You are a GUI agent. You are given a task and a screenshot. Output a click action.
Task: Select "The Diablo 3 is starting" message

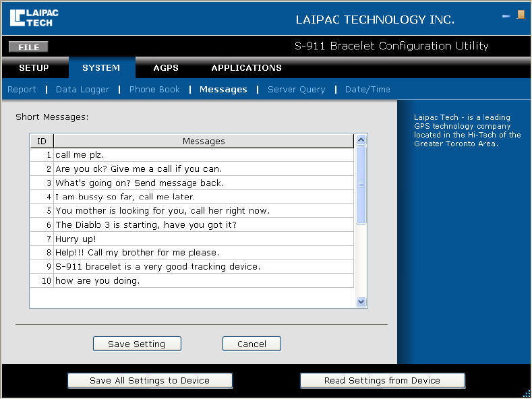coord(204,225)
